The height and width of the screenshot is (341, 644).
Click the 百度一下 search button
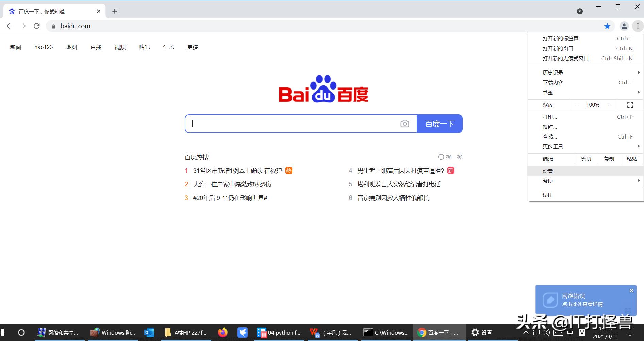440,124
